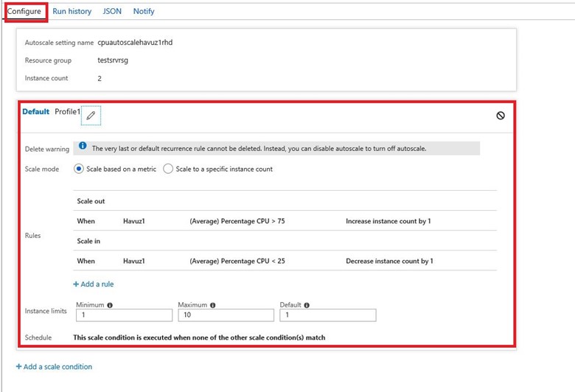
Task: Click the Default instance limit field
Action: [x=327, y=315]
